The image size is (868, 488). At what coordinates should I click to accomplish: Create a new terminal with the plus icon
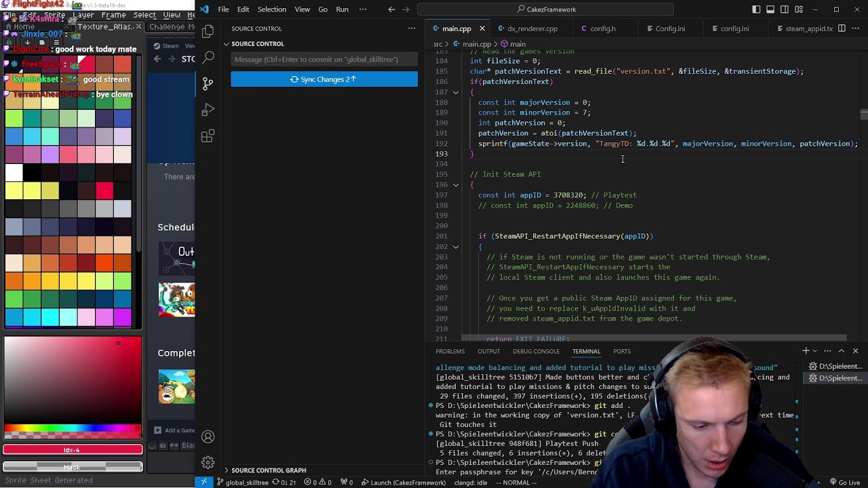tap(806, 351)
